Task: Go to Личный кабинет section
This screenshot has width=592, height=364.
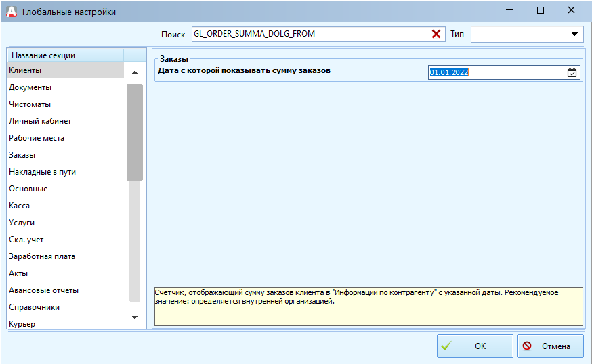Action: [40, 121]
